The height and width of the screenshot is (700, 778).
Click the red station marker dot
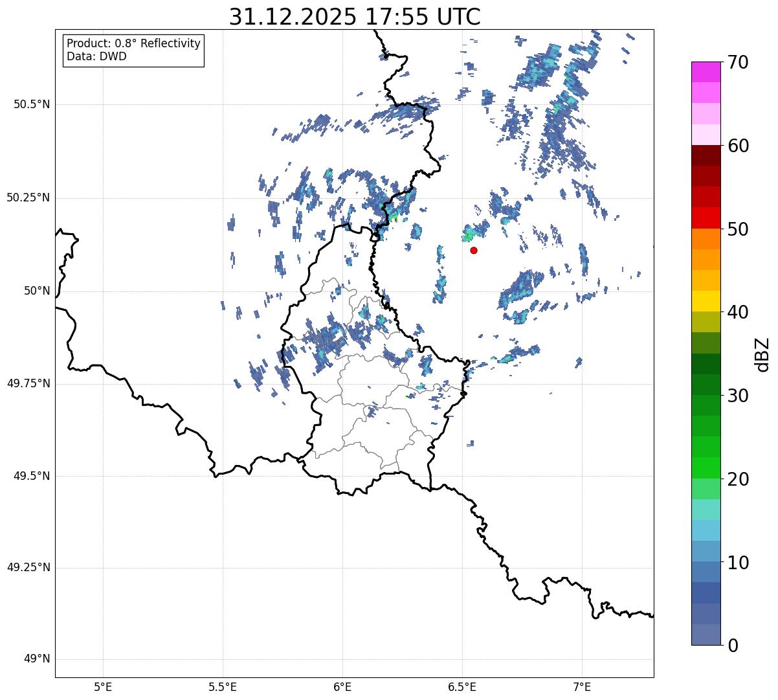tap(474, 250)
